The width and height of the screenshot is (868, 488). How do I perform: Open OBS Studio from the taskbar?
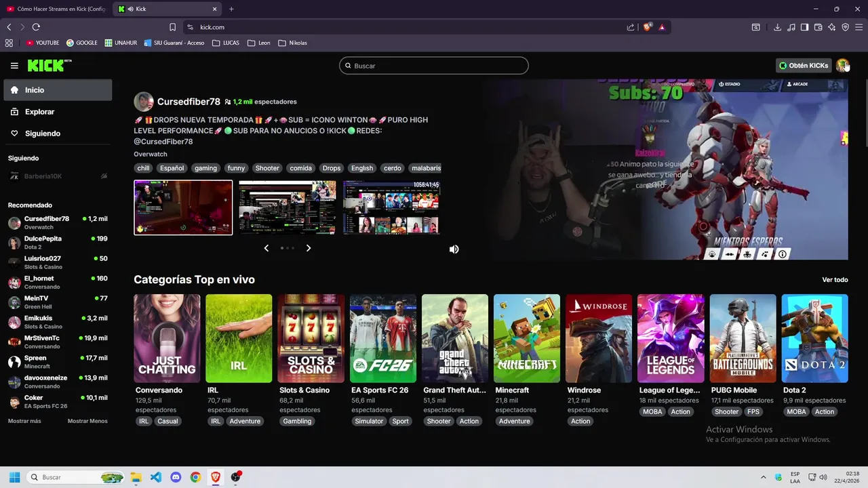235,477
